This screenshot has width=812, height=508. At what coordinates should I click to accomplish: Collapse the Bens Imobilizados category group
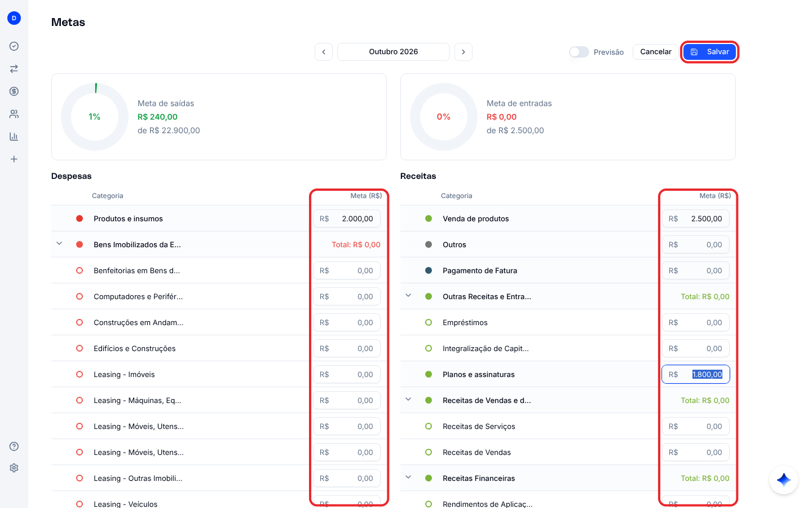click(x=59, y=244)
